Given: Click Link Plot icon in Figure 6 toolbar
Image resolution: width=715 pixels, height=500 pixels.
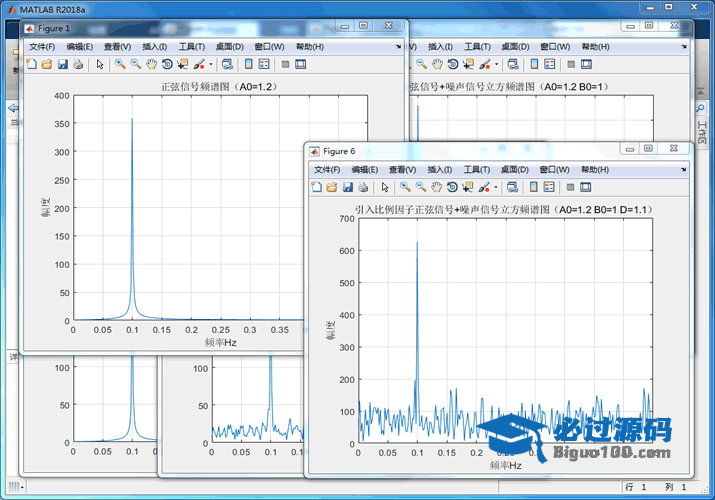Looking at the screenshot, I should 512,187.
